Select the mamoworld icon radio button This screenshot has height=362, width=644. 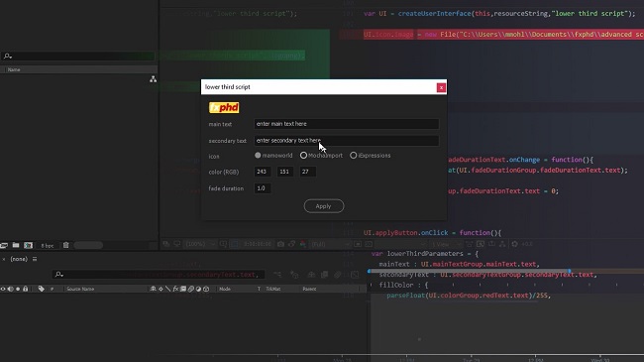pyautogui.click(x=258, y=156)
